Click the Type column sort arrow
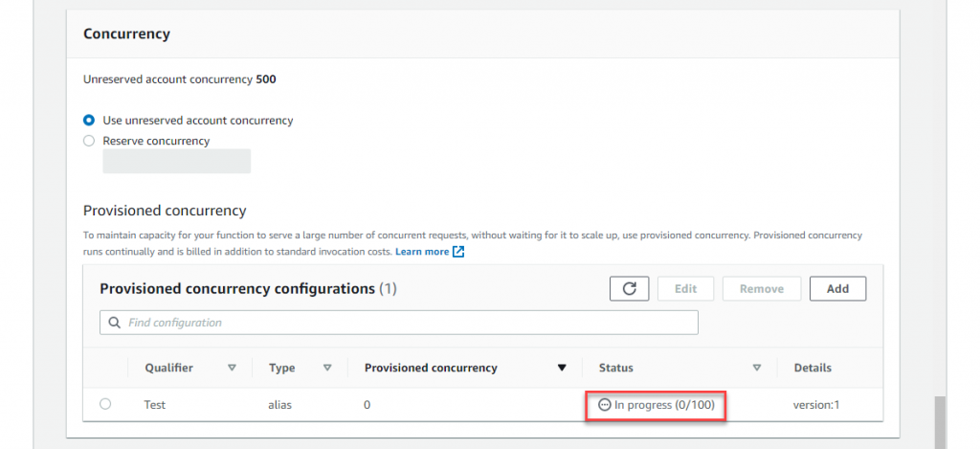Image resolution: width=980 pixels, height=449 pixels. point(327,368)
